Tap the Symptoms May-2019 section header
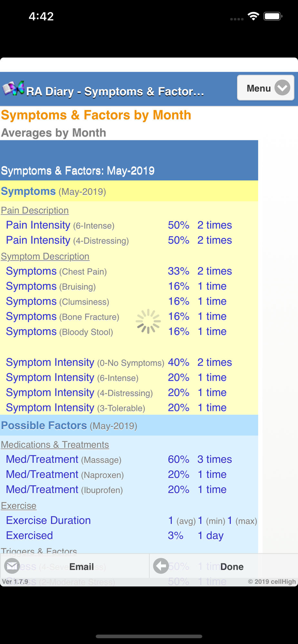Image resolution: width=298 pixels, height=644 pixels. pos(54,191)
